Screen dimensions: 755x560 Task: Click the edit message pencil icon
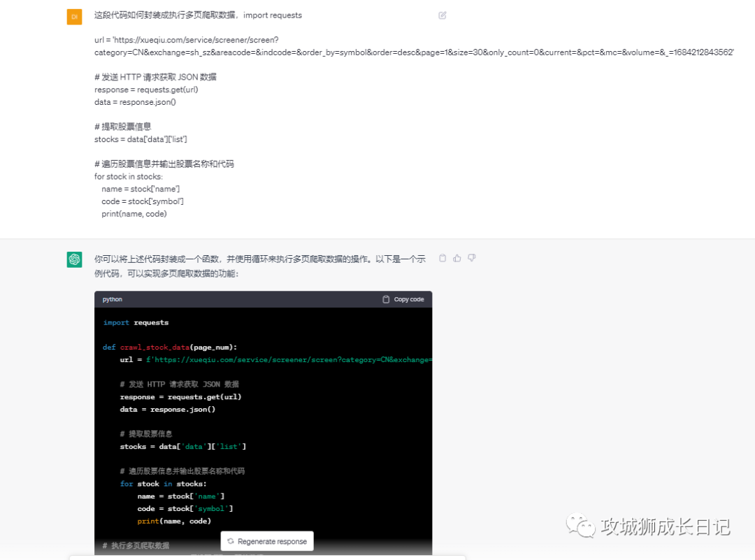click(x=443, y=15)
